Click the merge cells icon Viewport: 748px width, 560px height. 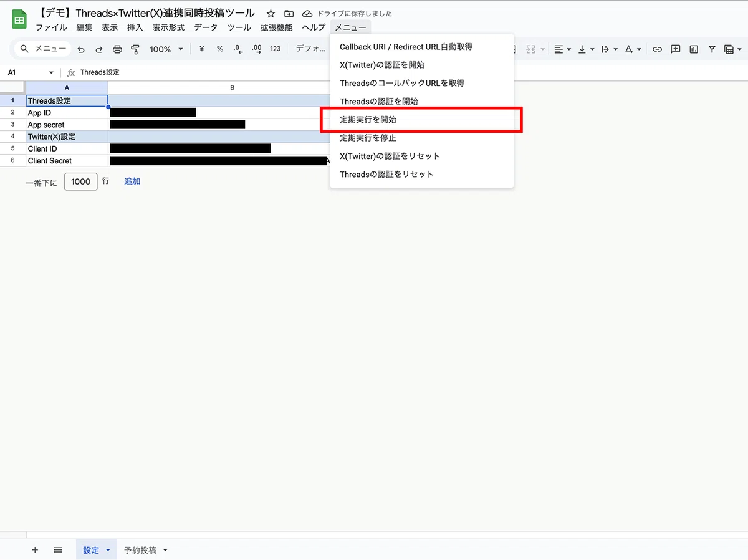coord(531,49)
